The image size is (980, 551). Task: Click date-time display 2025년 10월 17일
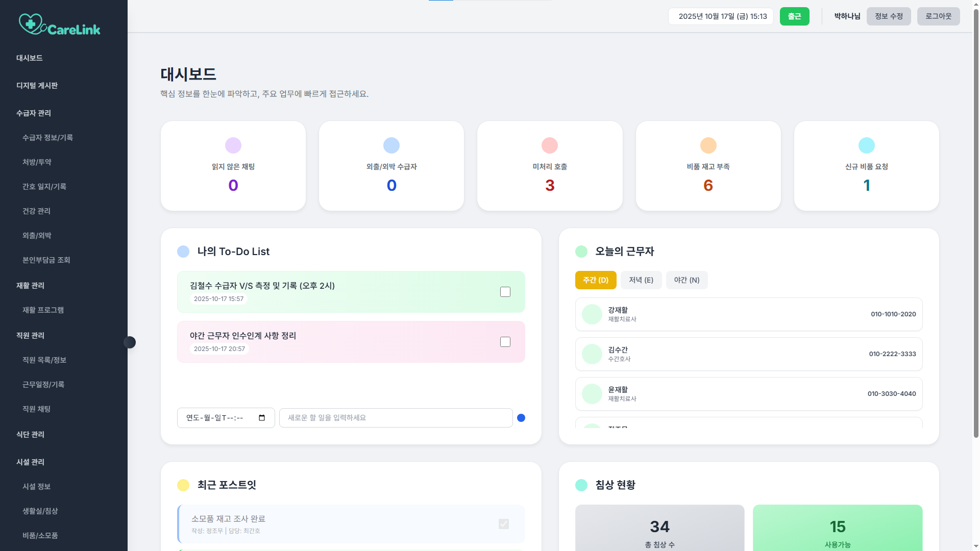point(721,16)
